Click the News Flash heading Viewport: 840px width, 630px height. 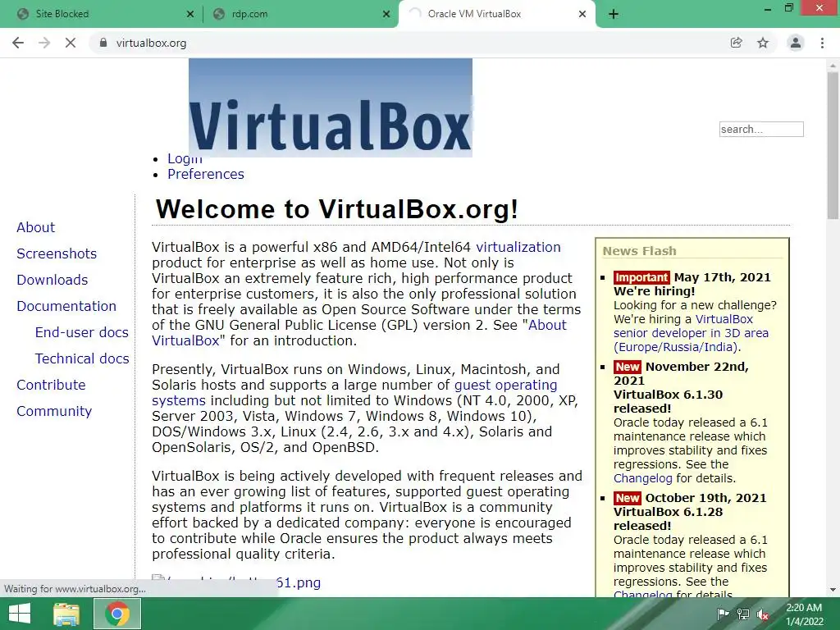(x=640, y=251)
